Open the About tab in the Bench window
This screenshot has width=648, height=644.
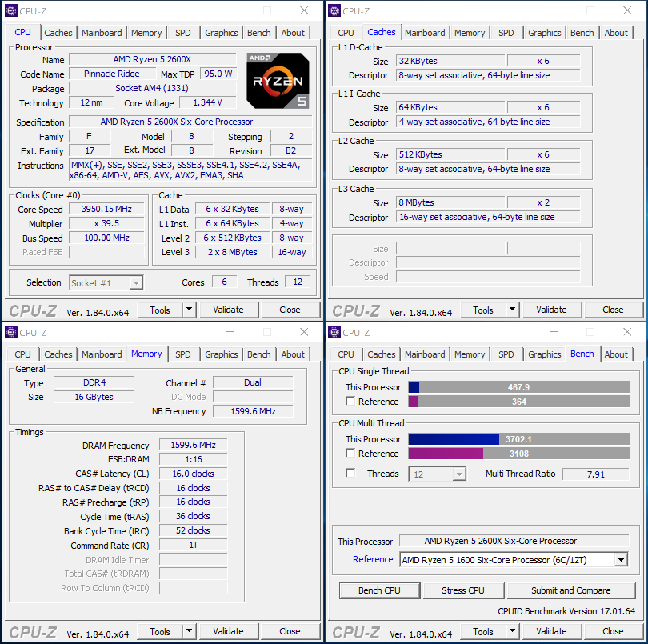click(x=616, y=354)
